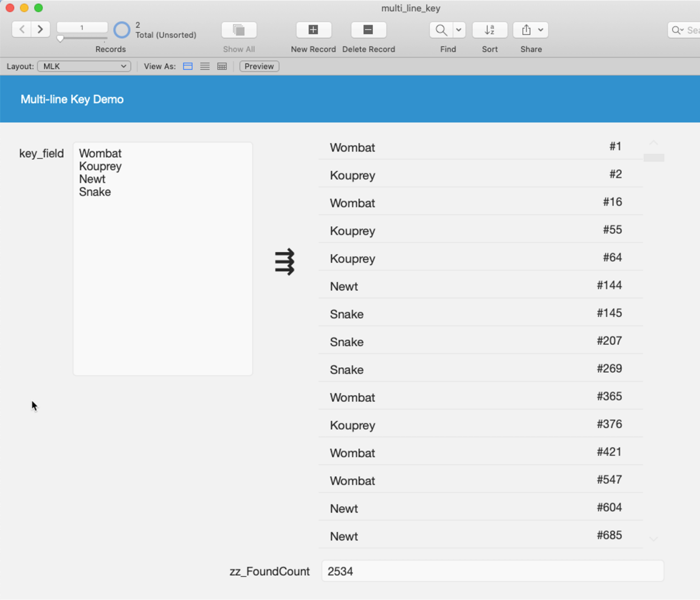
Task: Click the portal scroll-down arrow
Action: 653,538
